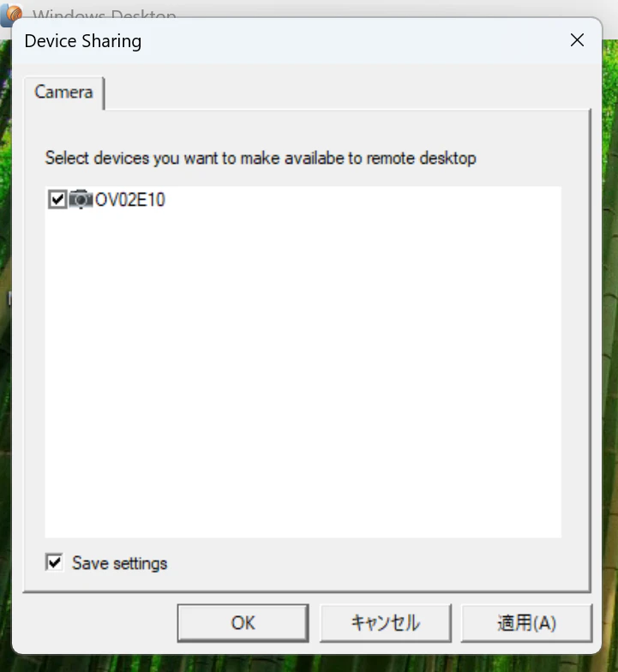The width and height of the screenshot is (618, 672).
Task: Click the キャンセル button
Action: pyautogui.click(x=386, y=622)
